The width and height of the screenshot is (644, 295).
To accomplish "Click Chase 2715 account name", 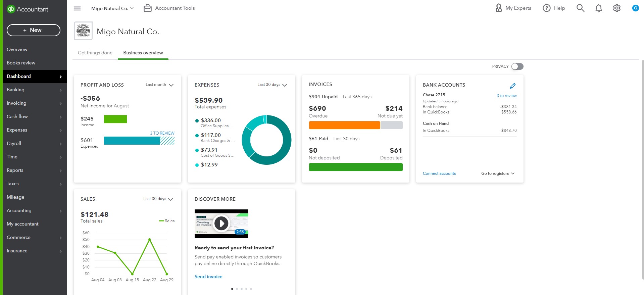I will [434, 95].
